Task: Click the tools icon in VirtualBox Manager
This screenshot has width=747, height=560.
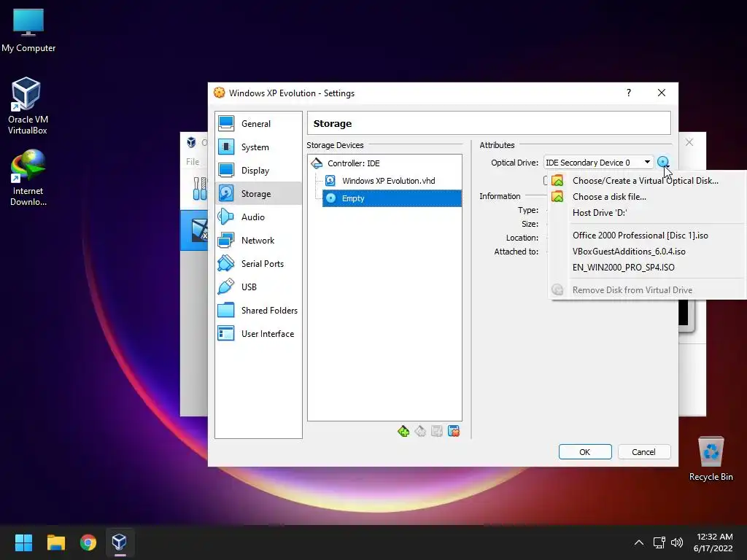Action: point(200,189)
